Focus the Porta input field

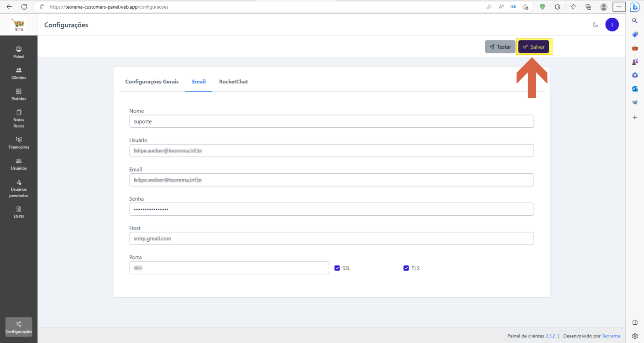(229, 268)
